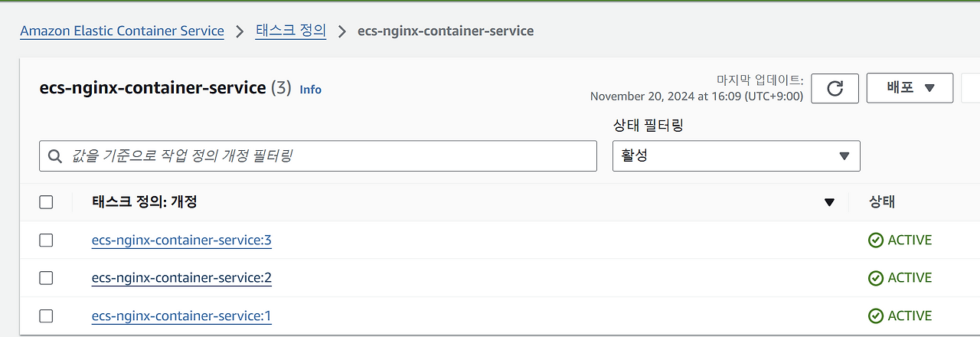The image size is (980, 337).
Task: Click ACTIVE status icon for revision 2
Action: tap(876, 278)
